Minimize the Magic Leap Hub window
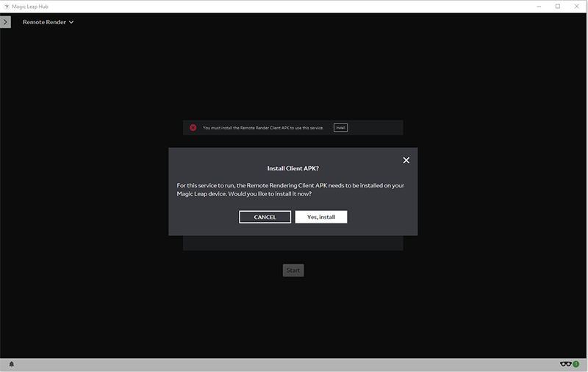The height and width of the screenshot is (372, 588). pyautogui.click(x=537, y=6)
